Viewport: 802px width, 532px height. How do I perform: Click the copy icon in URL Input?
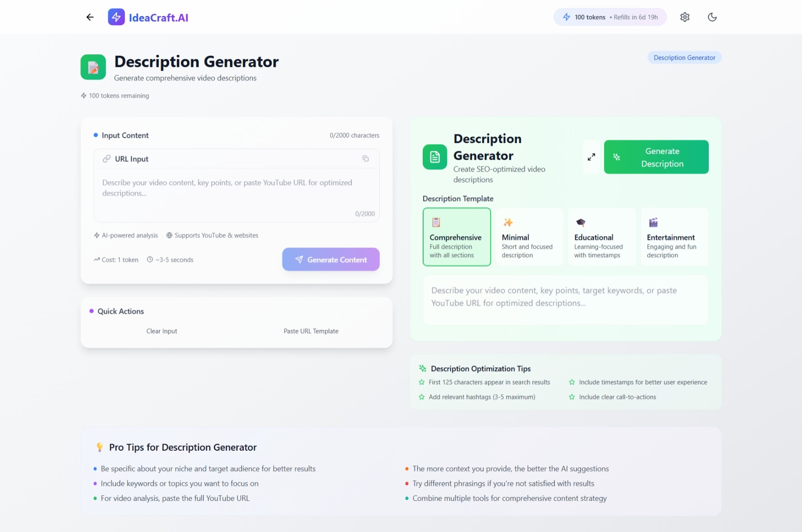coord(365,159)
